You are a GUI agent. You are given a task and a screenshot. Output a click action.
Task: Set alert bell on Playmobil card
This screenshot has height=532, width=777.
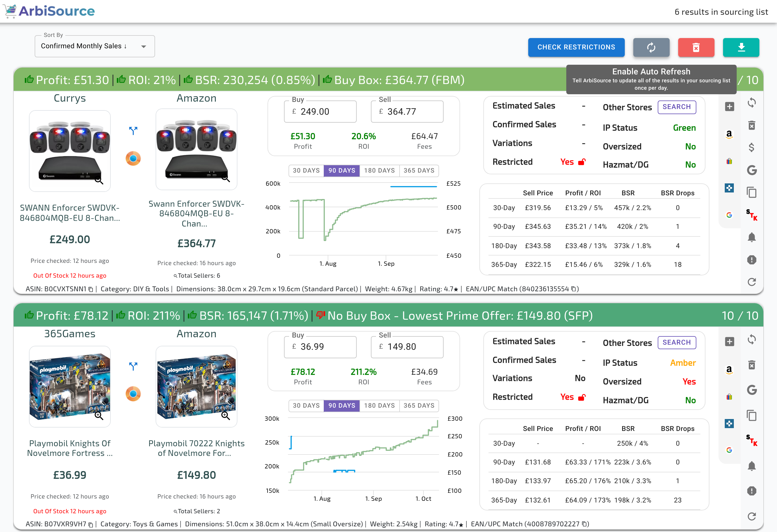coord(752,466)
